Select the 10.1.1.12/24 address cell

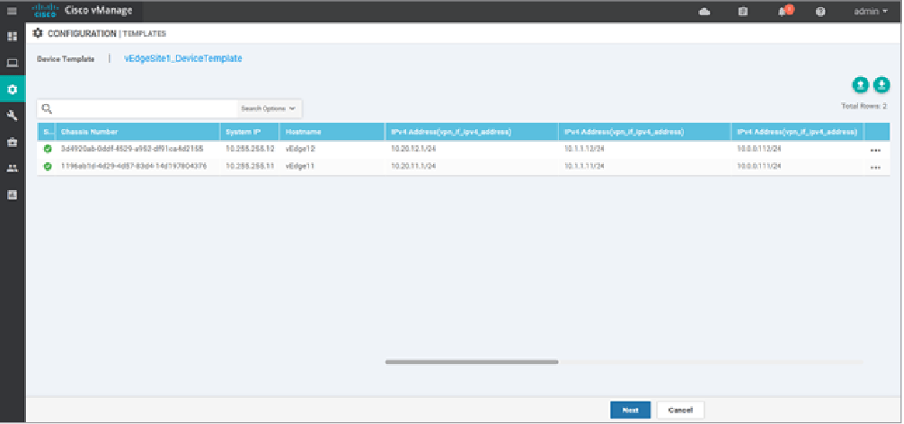click(584, 149)
